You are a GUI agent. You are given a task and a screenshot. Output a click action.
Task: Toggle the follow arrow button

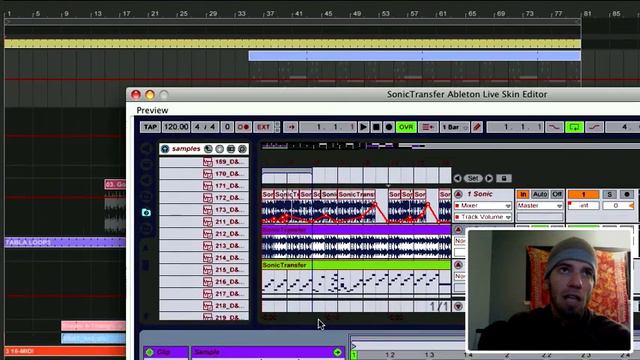click(291, 127)
